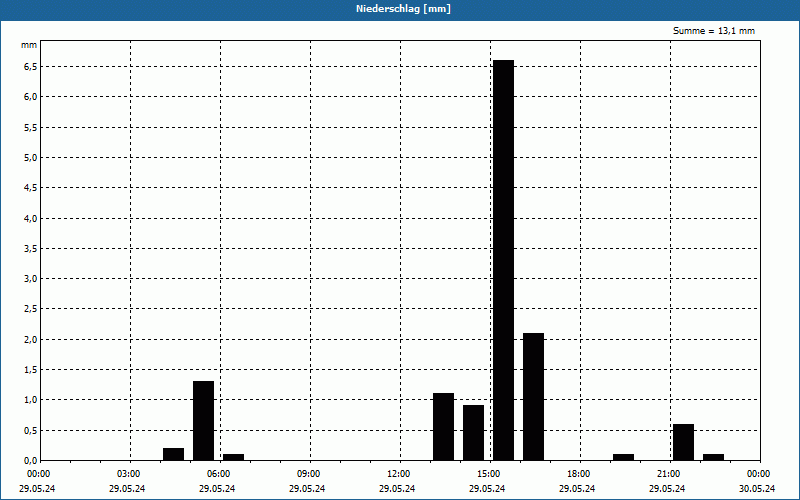Click the tallest precipitation bar after 15:00
Image resolution: width=800 pixels, height=500 pixels.
(503, 260)
